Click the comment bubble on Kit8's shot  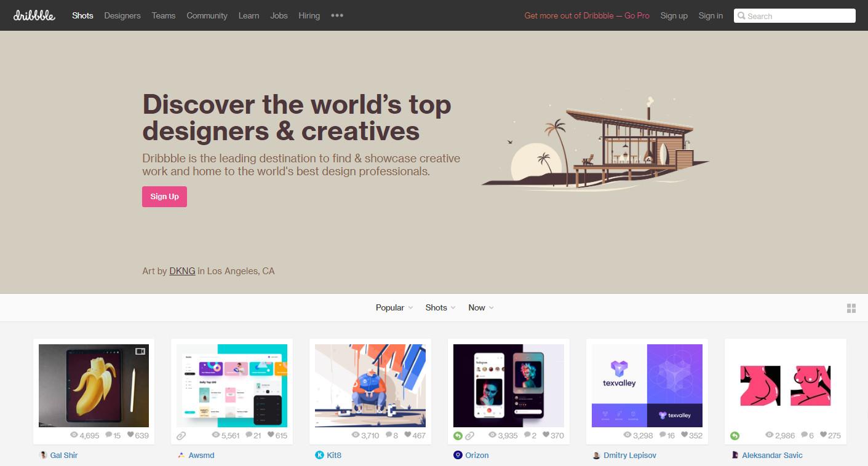pyautogui.click(x=389, y=435)
